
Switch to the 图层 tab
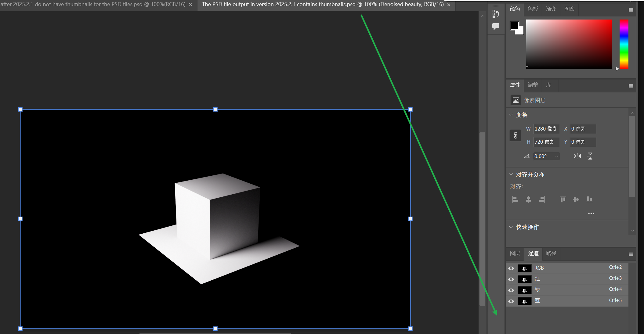pyautogui.click(x=515, y=253)
